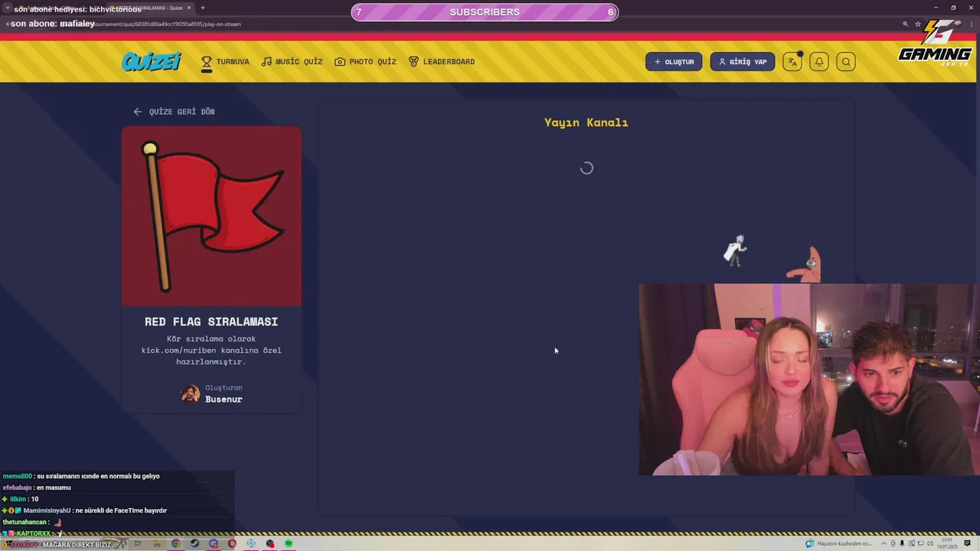This screenshot has width=980, height=551.
Task: Open the Turnuva menu item
Action: (225, 62)
